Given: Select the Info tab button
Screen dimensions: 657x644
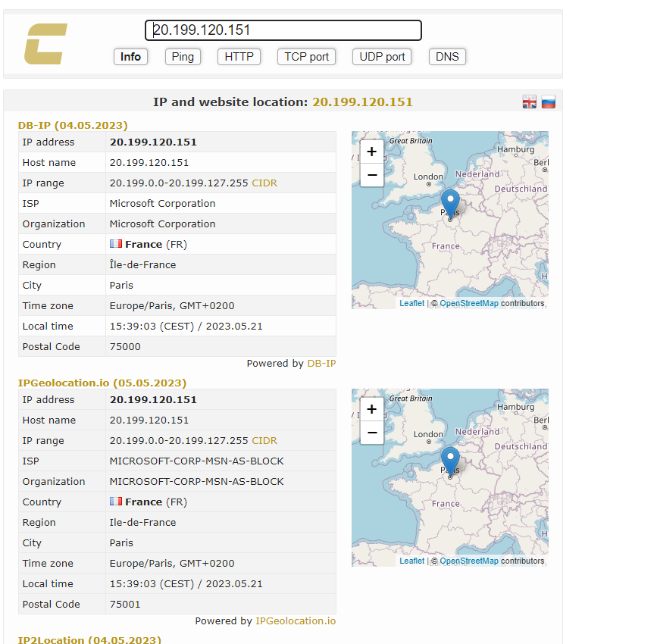Looking at the screenshot, I should (x=130, y=57).
